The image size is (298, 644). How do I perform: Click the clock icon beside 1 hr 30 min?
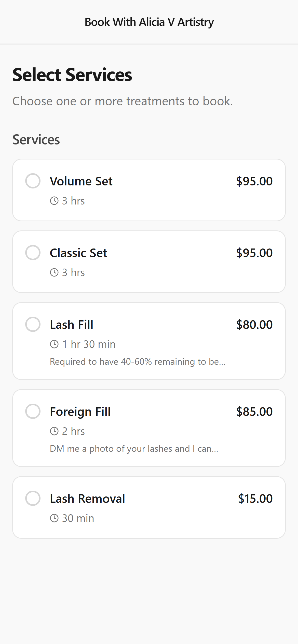(54, 344)
